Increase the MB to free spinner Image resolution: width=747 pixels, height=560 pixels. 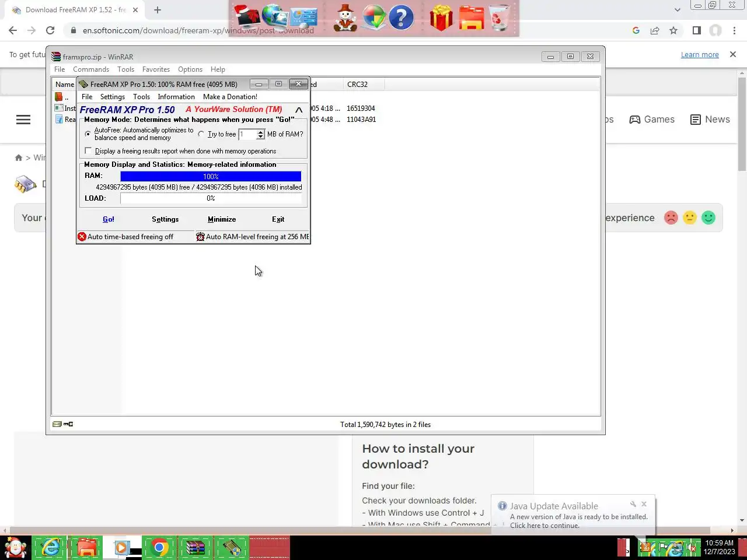260,132
